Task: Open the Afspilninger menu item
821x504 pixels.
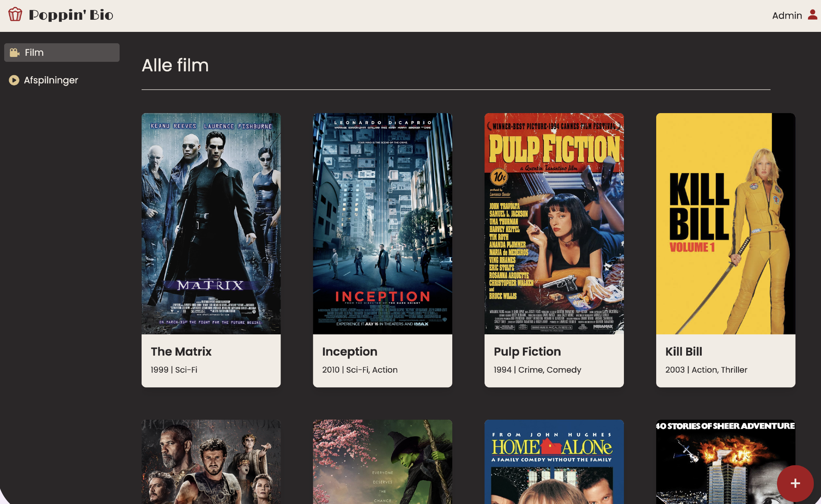Action: pyautogui.click(x=62, y=80)
